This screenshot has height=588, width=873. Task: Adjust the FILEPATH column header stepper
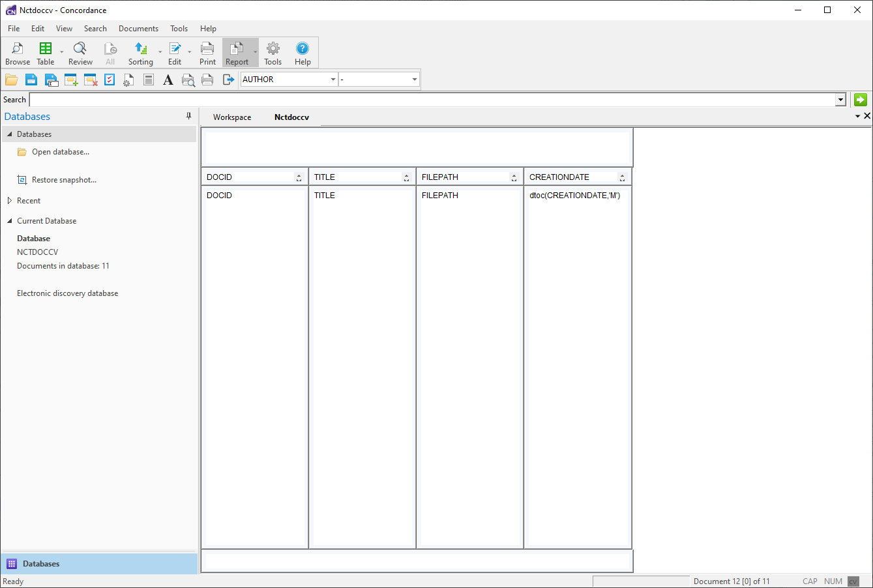pos(514,177)
